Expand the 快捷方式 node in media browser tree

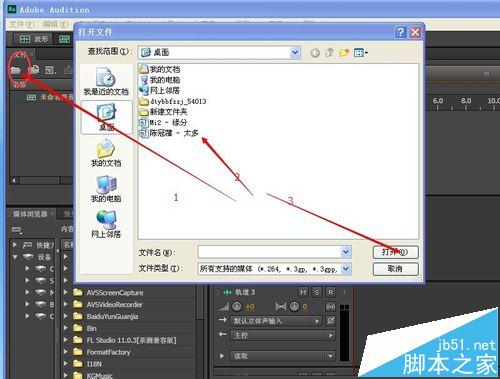click(15, 245)
